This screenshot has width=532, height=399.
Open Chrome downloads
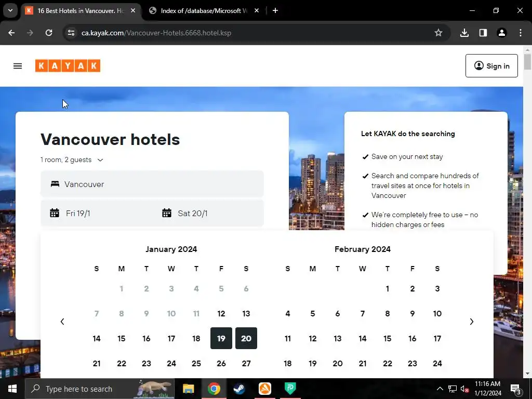464,33
